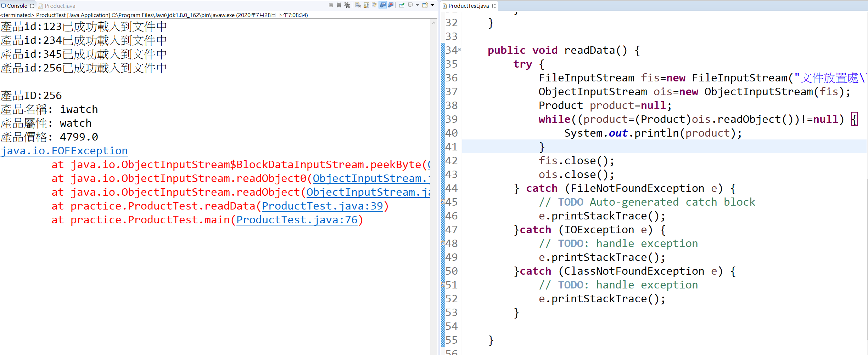Click 'catch (FileNotFoundException e)' on line 44
868x355 pixels.
pos(625,188)
